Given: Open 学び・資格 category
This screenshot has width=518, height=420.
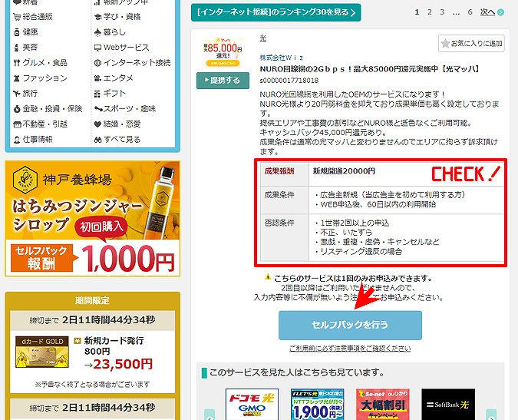Looking at the screenshot, I should (x=122, y=17).
